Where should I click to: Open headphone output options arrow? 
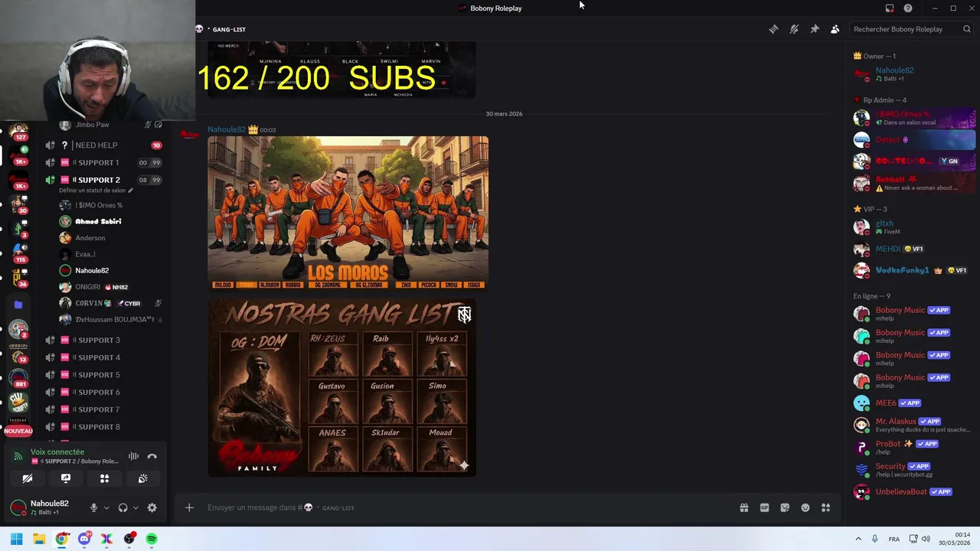point(136,507)
